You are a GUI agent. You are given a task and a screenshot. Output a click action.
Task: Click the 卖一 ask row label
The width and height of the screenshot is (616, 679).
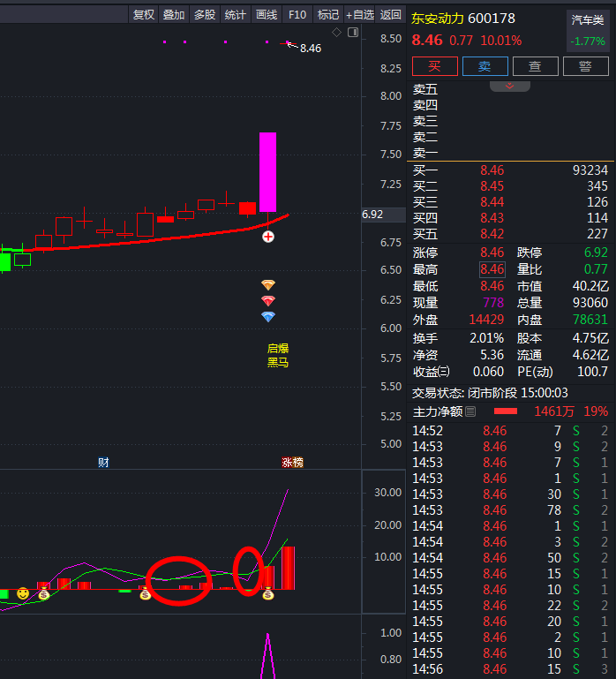425,153
